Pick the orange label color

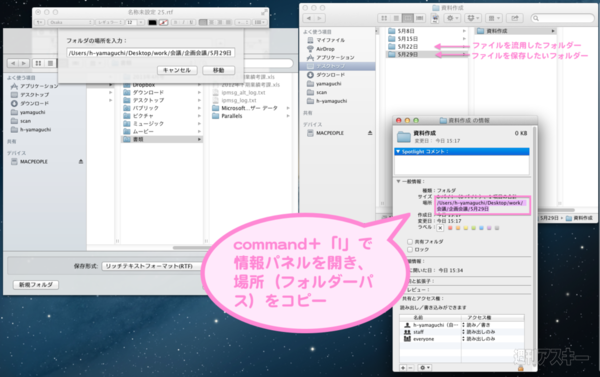pos(458,228)
